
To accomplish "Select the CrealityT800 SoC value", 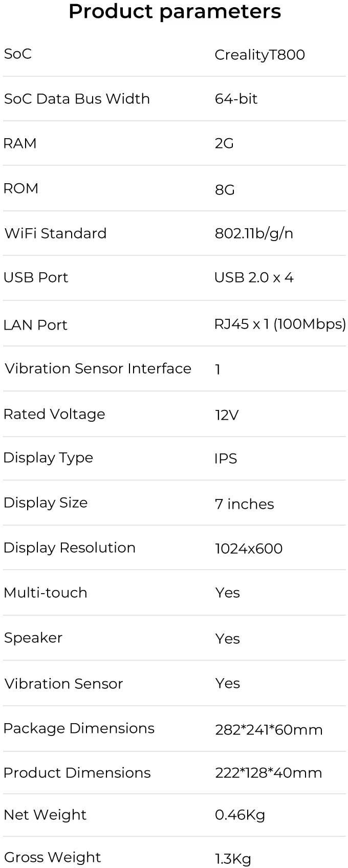I will [259, 55].
